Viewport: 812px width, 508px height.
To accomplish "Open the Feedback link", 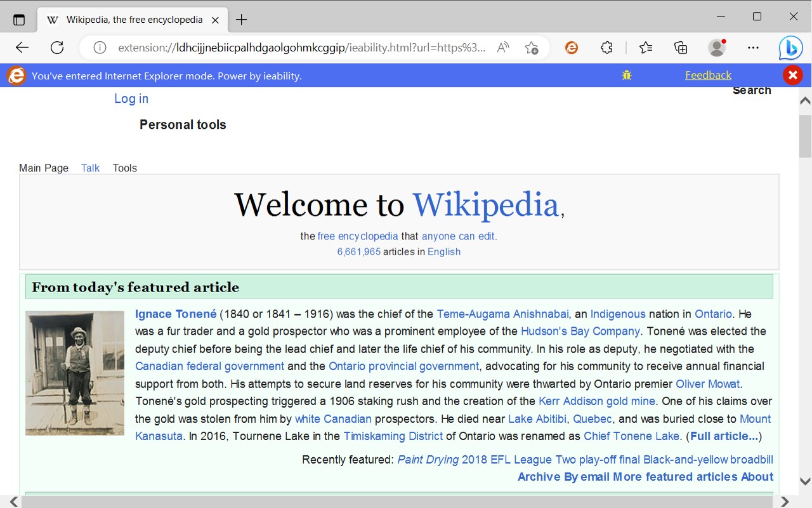I will 708,75.
